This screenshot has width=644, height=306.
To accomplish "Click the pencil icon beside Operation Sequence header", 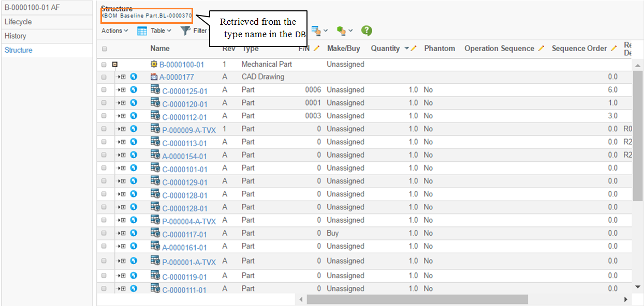I will [x=541, y=49].
